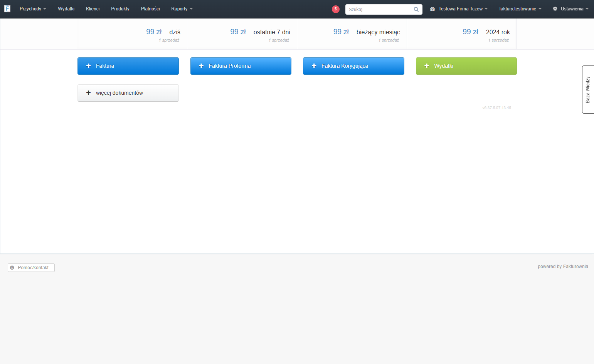Go to Klienci in the top menu
The width and height of the screenshot is (594, 364).
(93, 9)
